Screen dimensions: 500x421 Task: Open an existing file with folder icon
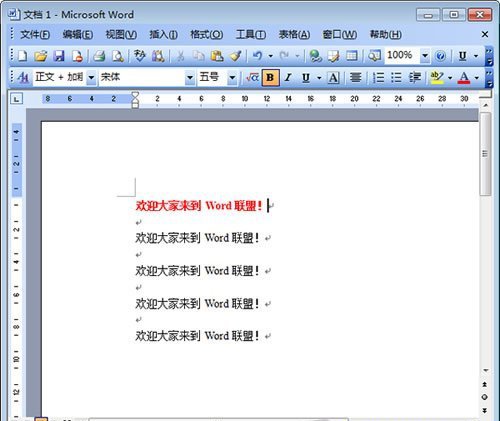coord(41,56)
